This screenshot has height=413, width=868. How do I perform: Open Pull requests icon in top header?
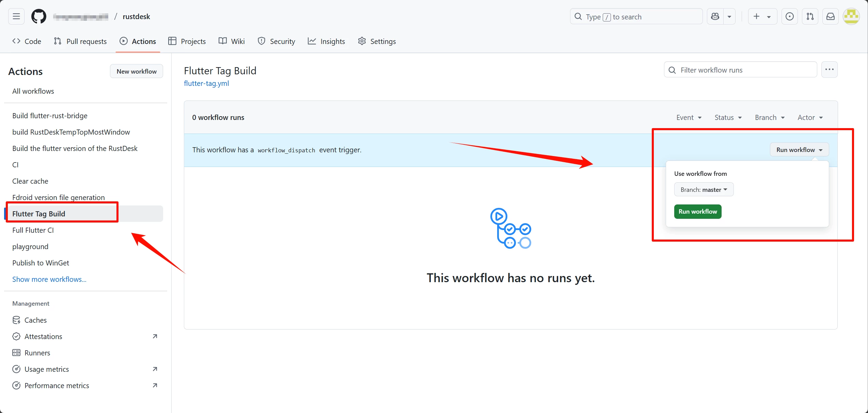810,16
